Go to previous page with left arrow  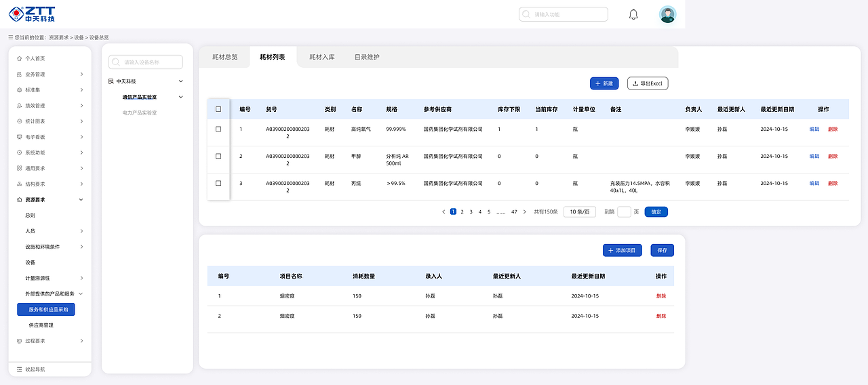(444, 212)
